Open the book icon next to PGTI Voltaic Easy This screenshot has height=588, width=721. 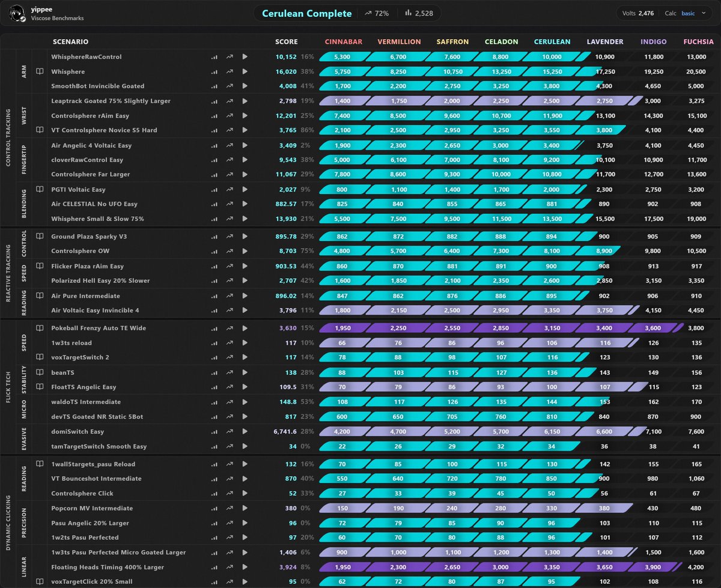click(40, 189)
